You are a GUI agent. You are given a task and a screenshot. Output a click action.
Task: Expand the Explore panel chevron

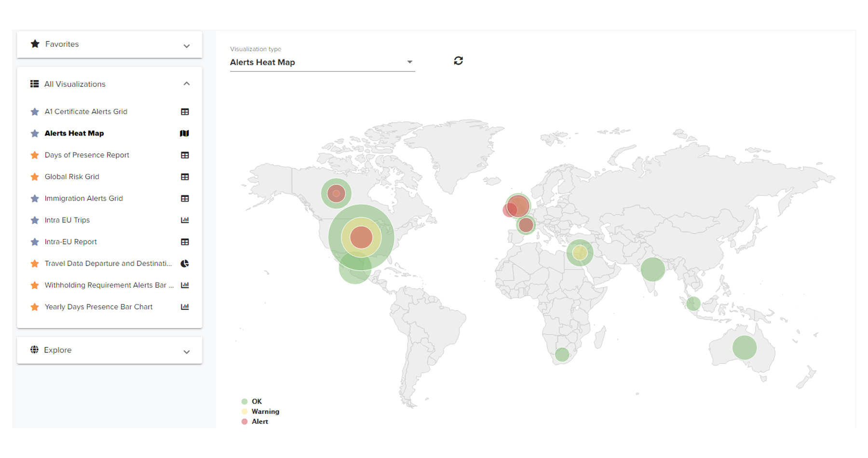187,352
